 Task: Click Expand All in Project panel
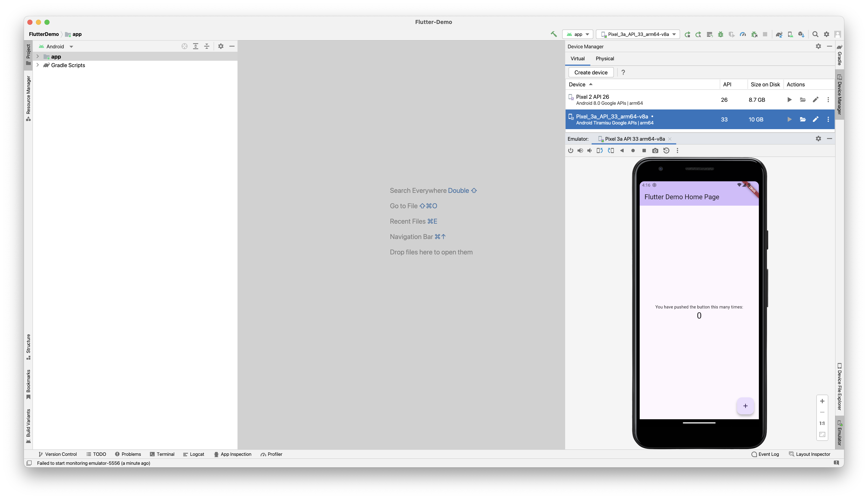[195, 46]
